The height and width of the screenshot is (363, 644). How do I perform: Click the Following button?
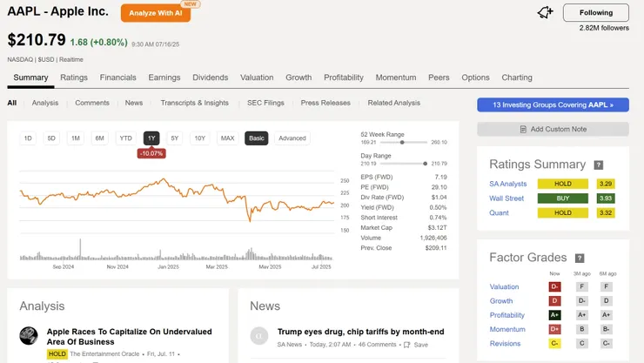pos(596,13)
